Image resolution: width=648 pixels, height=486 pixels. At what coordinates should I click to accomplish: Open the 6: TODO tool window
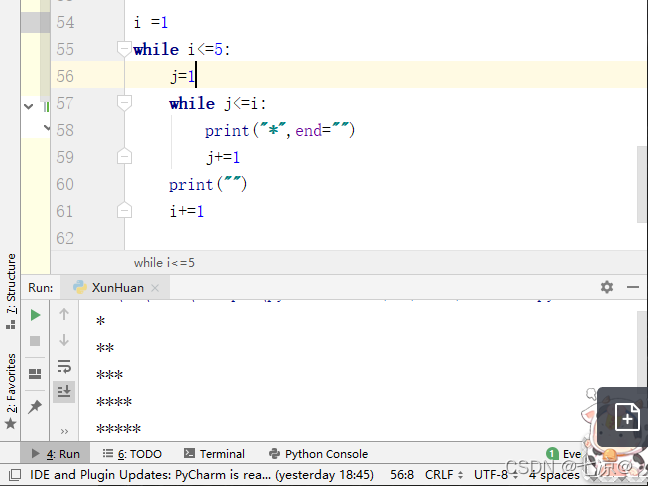(x=132, y=454)
